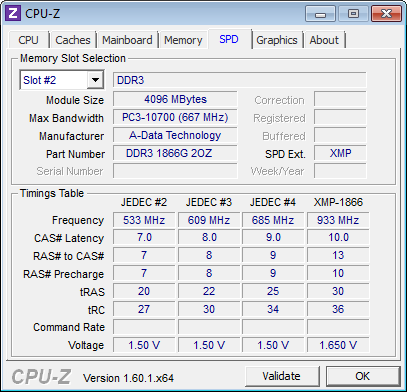Click the OK button

(363, 376)
